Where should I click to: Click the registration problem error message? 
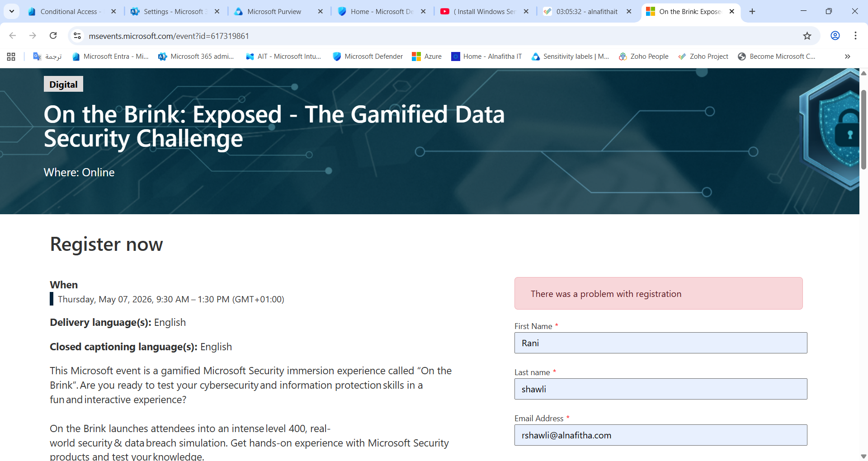(658, 294)
